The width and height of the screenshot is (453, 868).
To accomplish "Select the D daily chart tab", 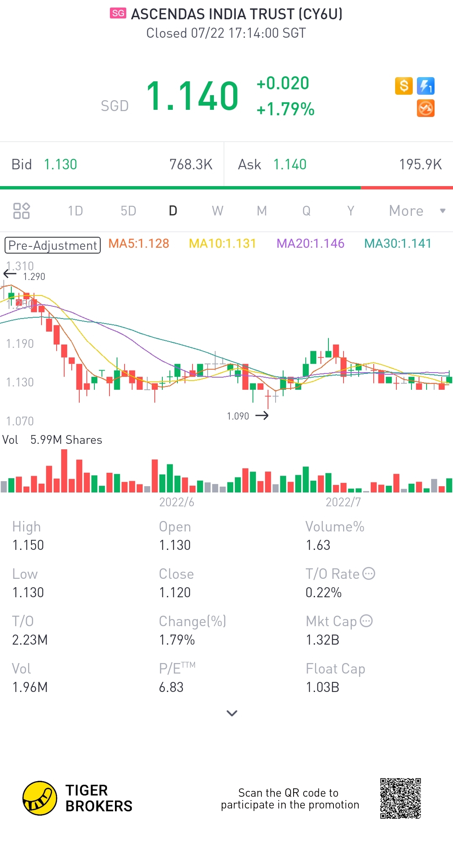I will point(173,211).
